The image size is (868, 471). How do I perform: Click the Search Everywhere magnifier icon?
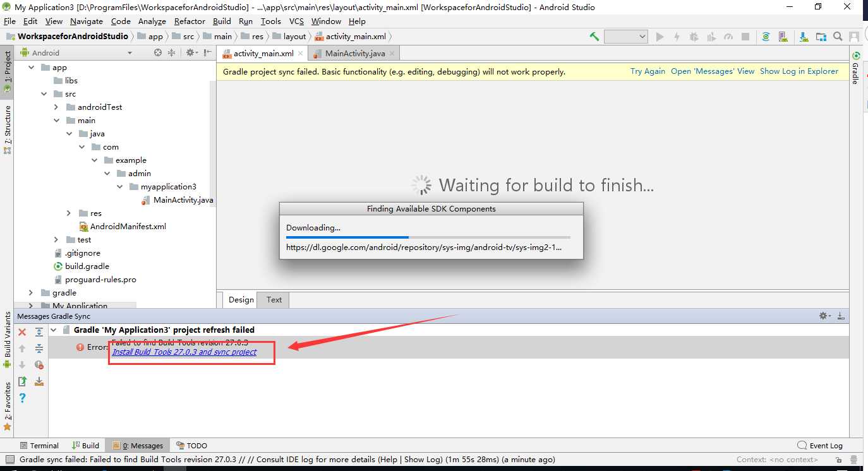click(x=837, y=37)
